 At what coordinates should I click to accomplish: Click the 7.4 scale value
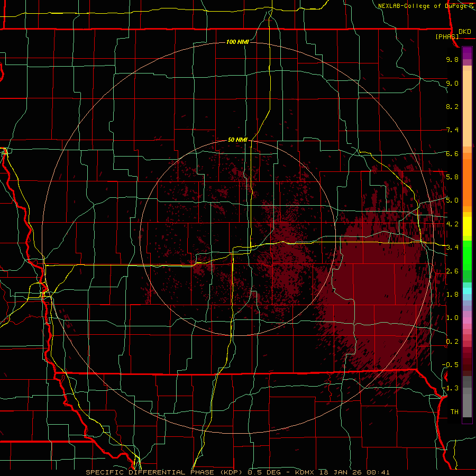pyautogui.click(x=452, y=130)
